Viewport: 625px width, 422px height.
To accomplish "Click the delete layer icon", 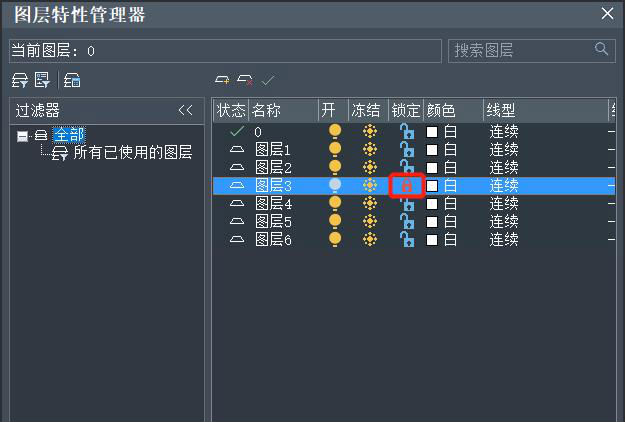I will tap(245, 80).
